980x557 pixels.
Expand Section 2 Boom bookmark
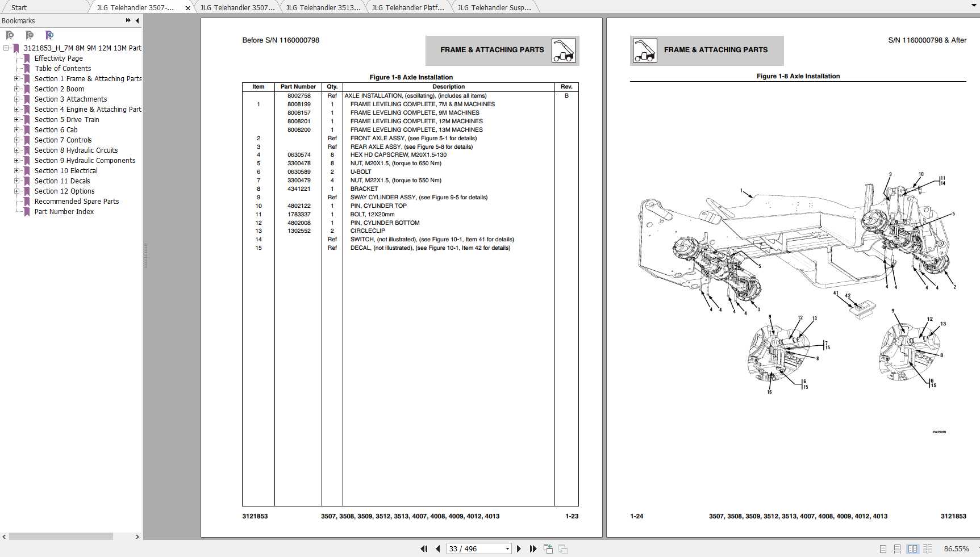[17, 89]
